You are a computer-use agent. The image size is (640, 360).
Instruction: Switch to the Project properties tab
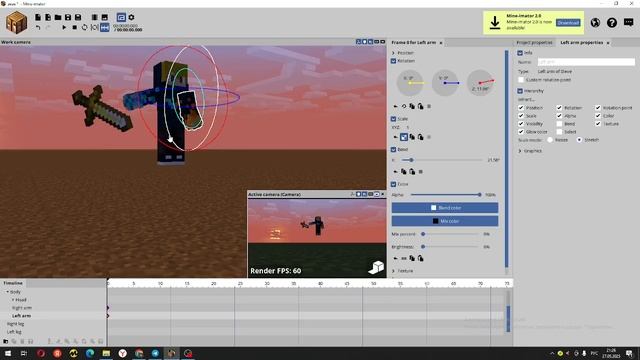534,42
